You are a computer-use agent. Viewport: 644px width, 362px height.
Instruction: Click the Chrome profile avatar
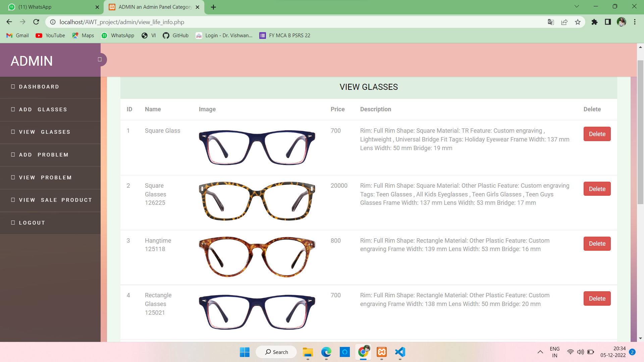tap(622, 22)
